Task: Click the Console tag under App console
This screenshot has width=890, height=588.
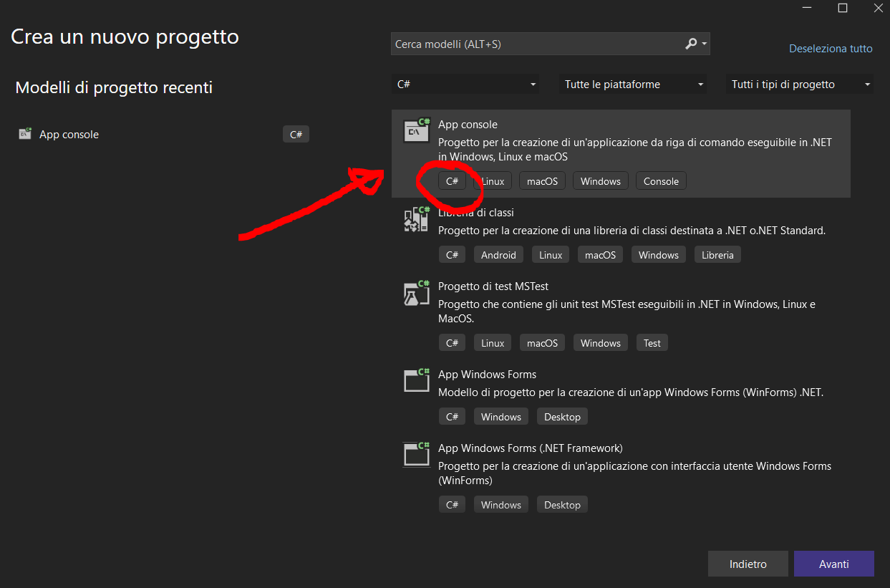Action: coord(661,181)
